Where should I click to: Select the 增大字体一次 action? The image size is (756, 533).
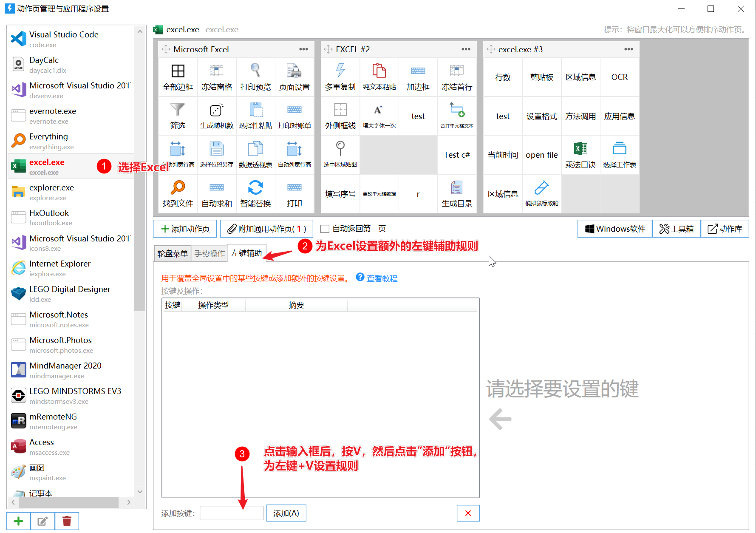coord(379,116)
